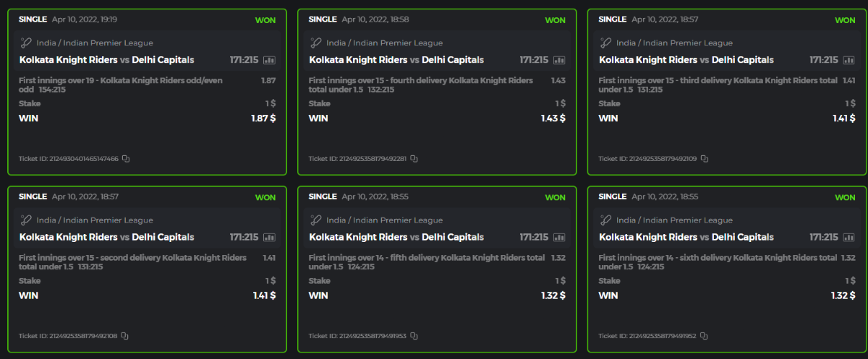Viewport: 868px width, 359px height.
Task: Copy ticket ID of the second delivery bet
Action: click(x=125, y=336)
